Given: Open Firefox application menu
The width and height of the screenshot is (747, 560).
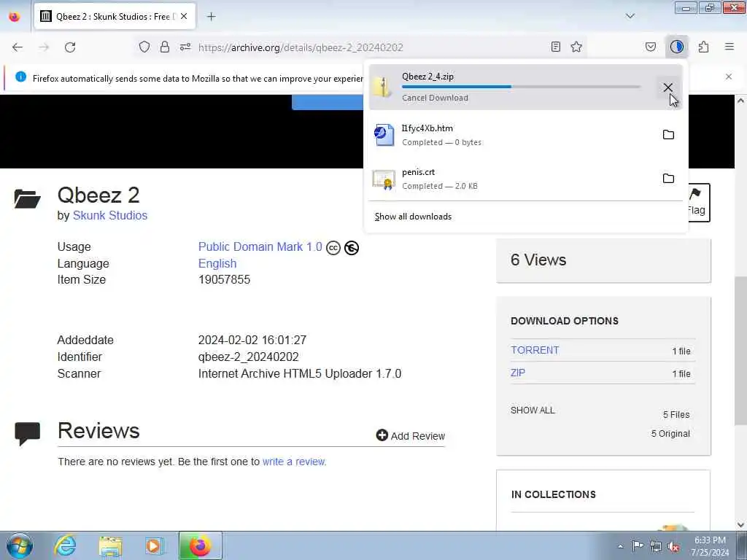Looking at the screenshot, I should click(729, 47).
